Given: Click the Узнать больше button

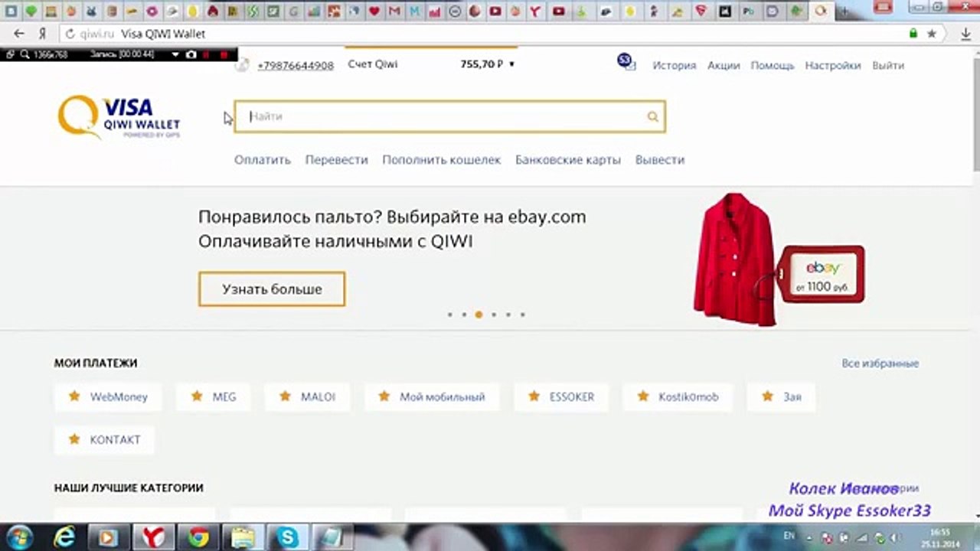Looking at the screenshot, I should [x=272, y=289].
